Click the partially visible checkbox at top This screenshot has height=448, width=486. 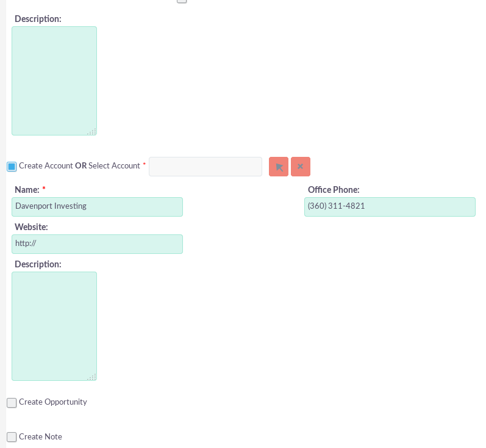click(182, 1)
